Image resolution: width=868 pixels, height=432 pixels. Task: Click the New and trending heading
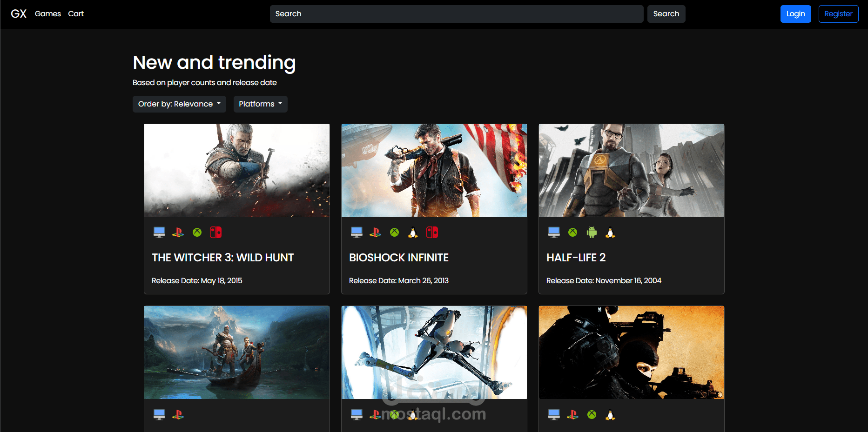click(x=214, y=63)
